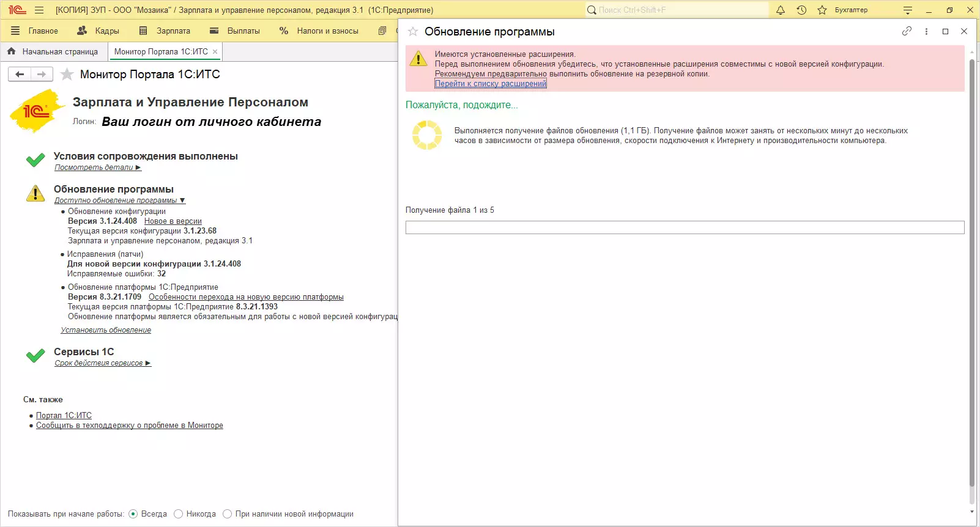
Task: Close the Обновление программы panel
Action: pyautogui.click(x=964, y=31)
